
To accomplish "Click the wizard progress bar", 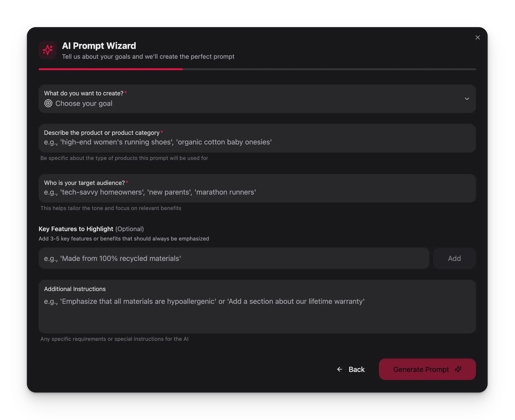I will 257,69.
